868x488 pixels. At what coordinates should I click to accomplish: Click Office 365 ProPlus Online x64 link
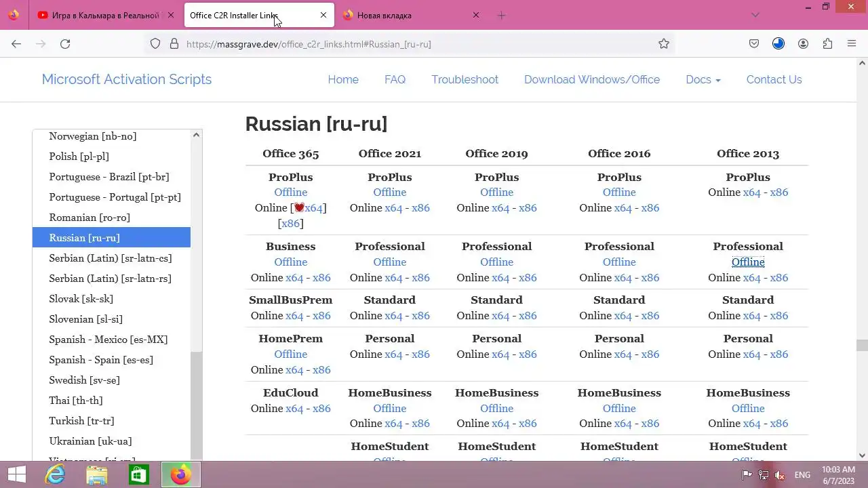point(313,208)
